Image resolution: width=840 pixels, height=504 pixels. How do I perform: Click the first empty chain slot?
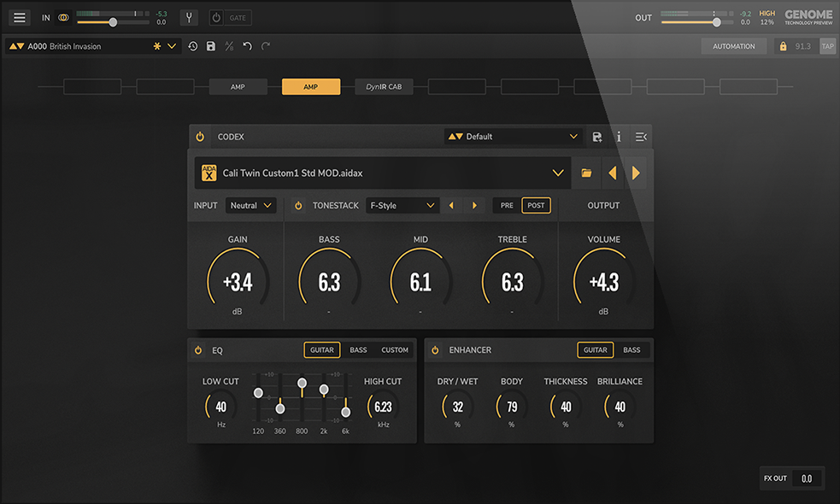point(92,87)
